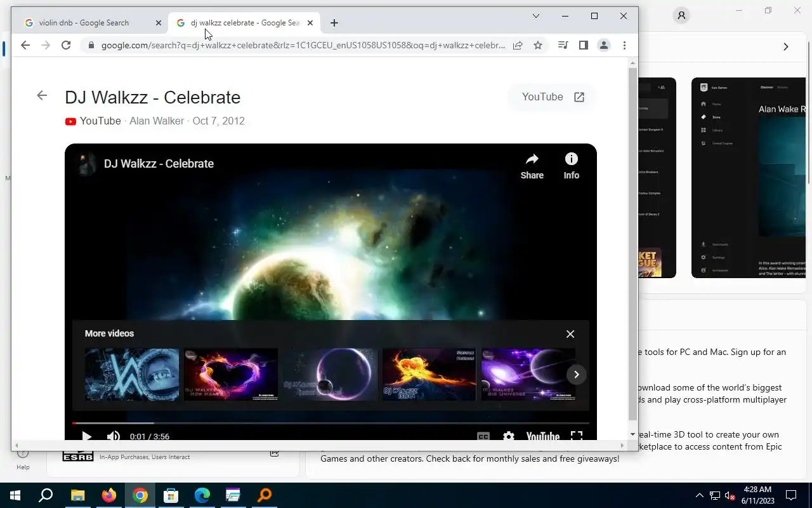Click the scroll-down arrow in Chrome
Viewport: 812px width, 508px height.
point(632,434)
